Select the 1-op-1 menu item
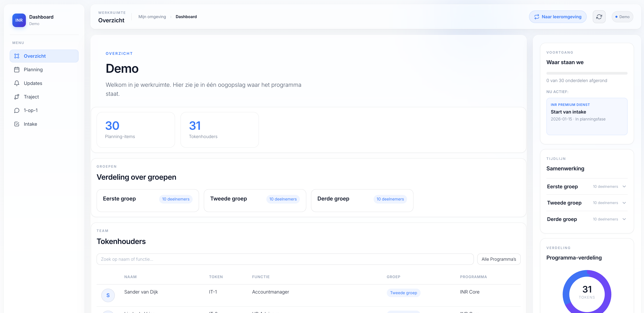 point(44,110)
